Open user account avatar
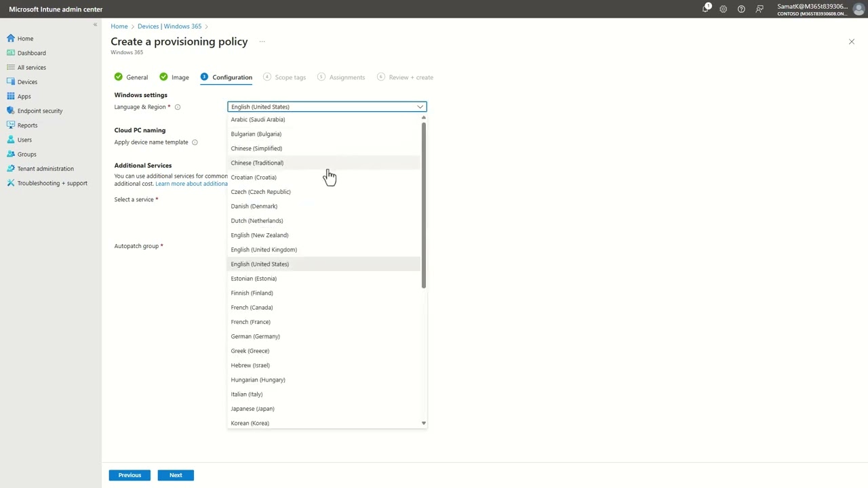 click(859, 9)
